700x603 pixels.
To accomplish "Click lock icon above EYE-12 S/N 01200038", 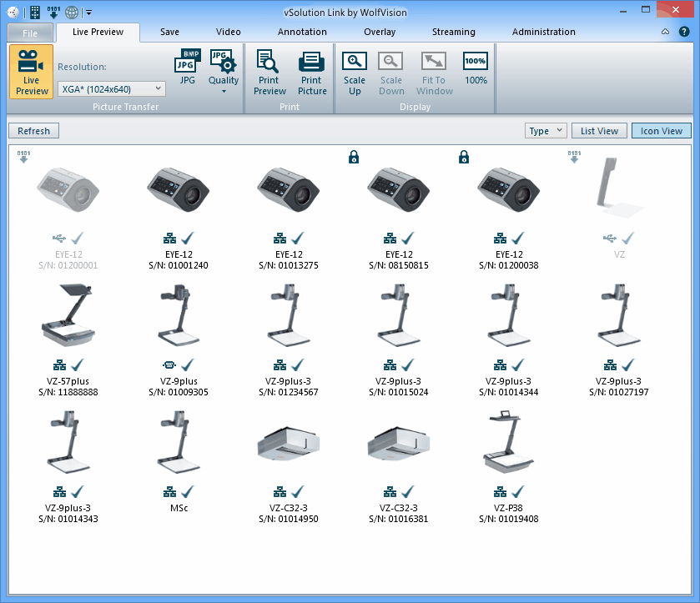I will click(464, 157).
